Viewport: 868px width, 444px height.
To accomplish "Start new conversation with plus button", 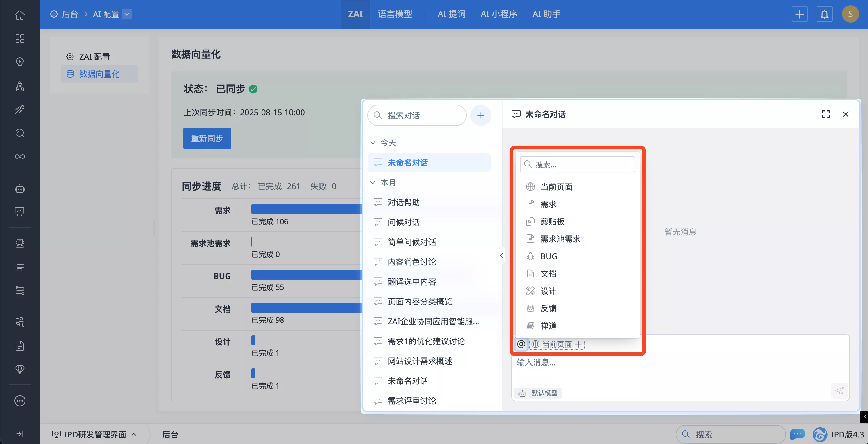I will point(481,116).
